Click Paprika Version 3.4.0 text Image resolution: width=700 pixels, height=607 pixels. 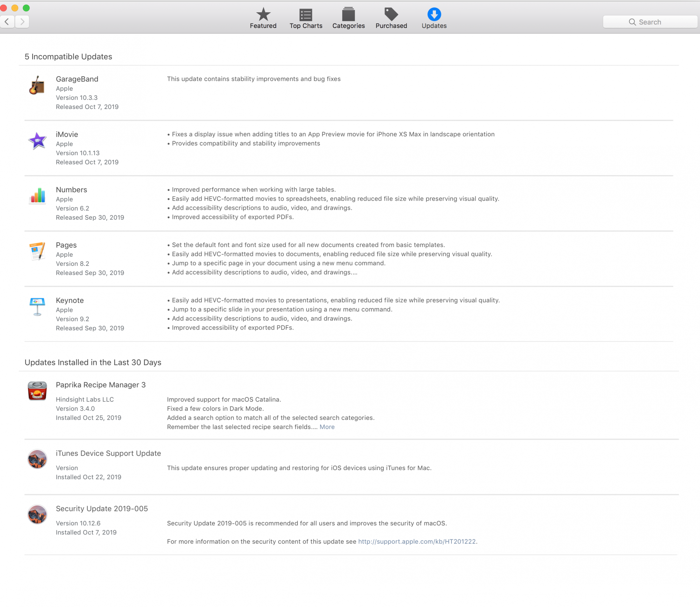coord(75,409)
